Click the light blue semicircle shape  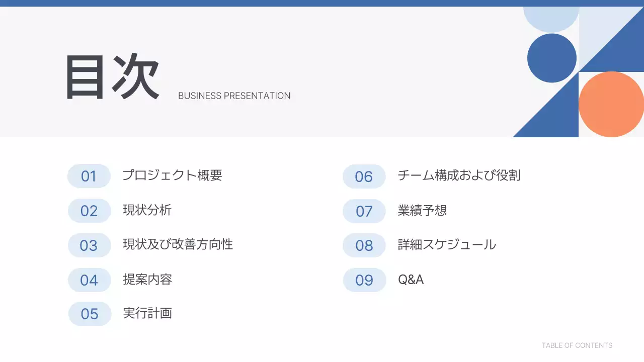pos(551,18)
